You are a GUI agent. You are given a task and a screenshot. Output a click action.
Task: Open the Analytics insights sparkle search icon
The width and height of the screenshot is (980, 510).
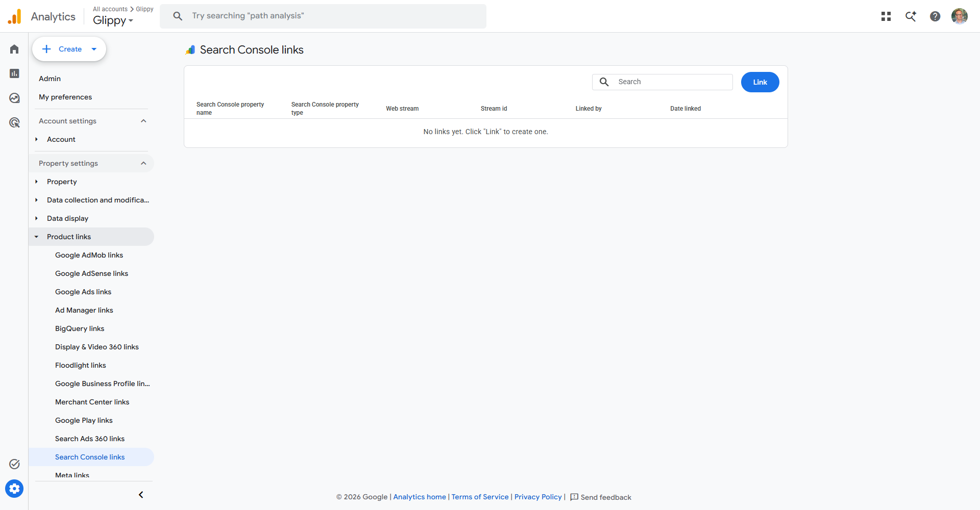pos(911,16)
